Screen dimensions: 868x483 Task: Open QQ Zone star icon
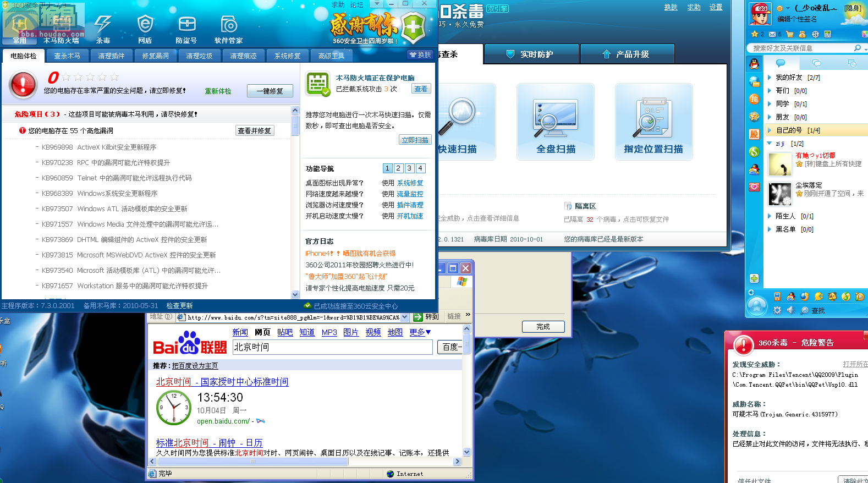pyautogui.click(x=755, y=34)
